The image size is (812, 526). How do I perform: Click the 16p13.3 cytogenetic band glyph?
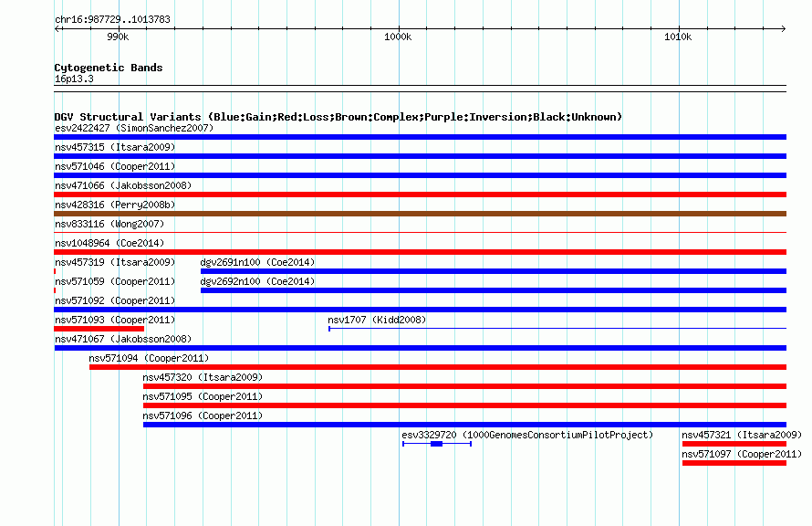point(420,89)
